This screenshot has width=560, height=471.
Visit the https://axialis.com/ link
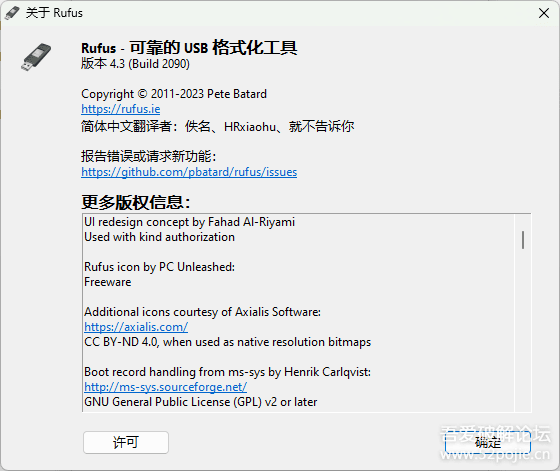pyautogui.click(x=136, y=327)
